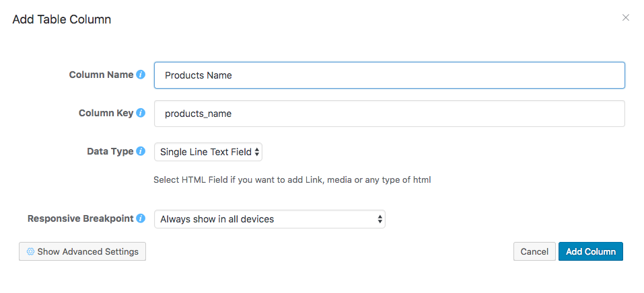Open the Responsive Breakpoint dropdown
Screen dimensions: 644x293
click(269, 219)
